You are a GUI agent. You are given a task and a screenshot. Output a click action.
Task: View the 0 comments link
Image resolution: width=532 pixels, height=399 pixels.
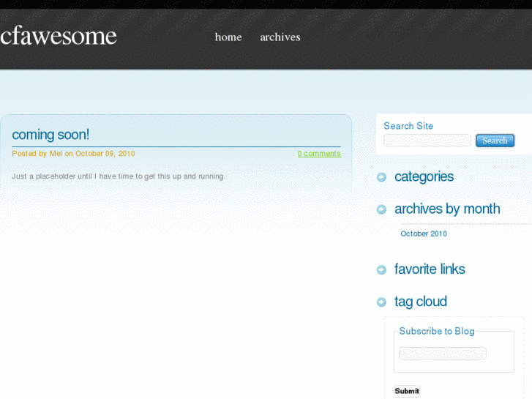[319, 154]
